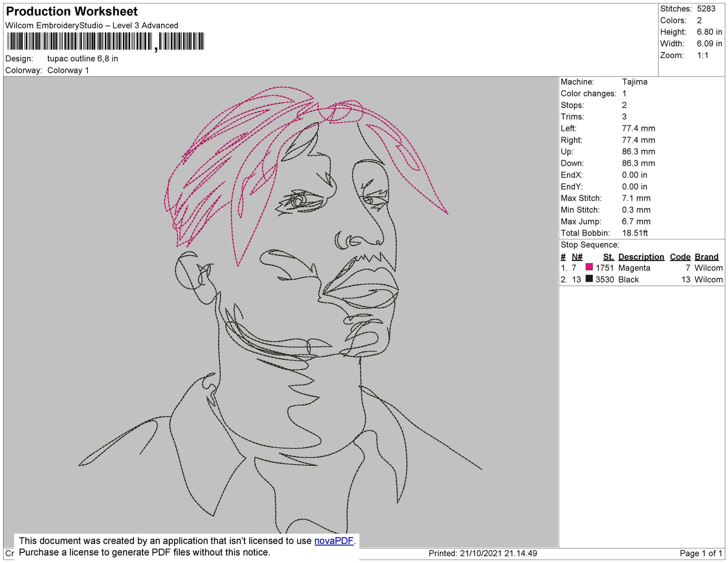
Task: Click the Tajima machine value
Action: click(636, 82)
